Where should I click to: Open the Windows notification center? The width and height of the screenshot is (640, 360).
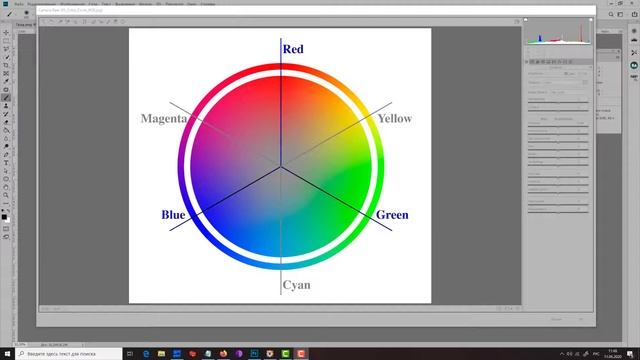tap(631, 354)
